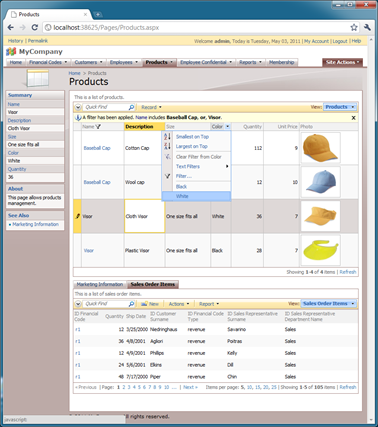Viewport: 378px width, 427px height.
Task: Click the magnifier icon in Products Quick Find
Action: point(131,107)
